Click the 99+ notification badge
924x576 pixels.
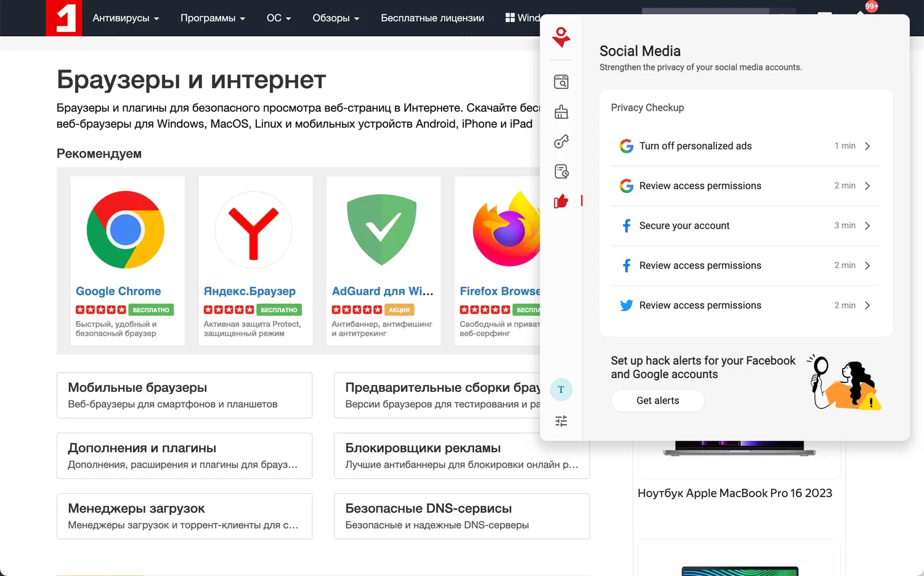[872, 6]
